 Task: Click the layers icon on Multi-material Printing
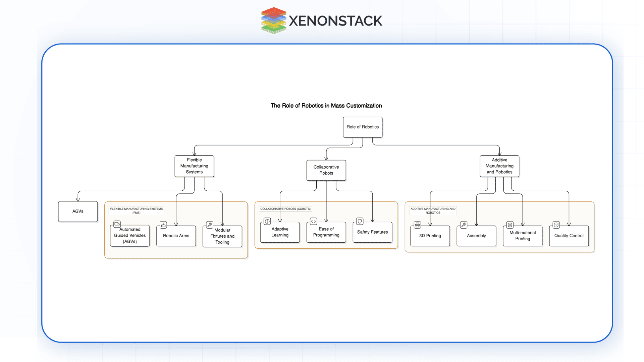(510, 225)
